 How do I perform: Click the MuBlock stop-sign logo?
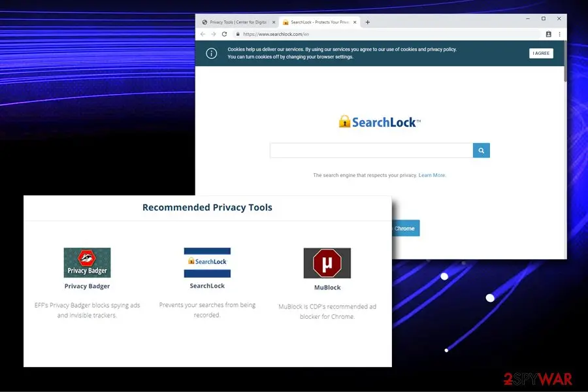point(327,263)
